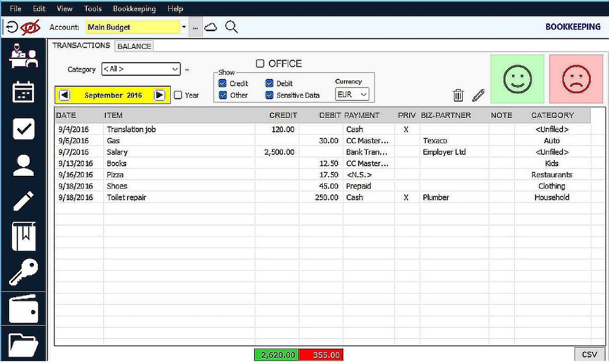Click the search magnifier icon
Screen dimensions: 609x364
[x=232, y=27]
